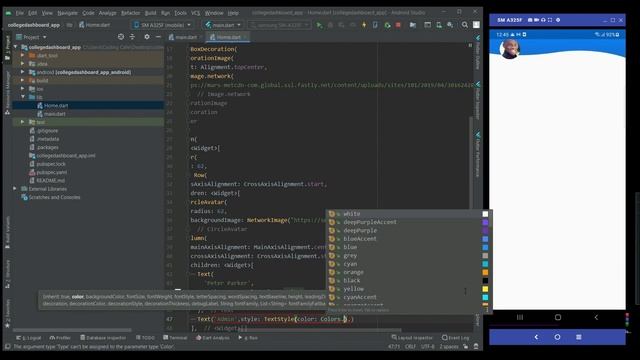Open the Database Inspector tool window
Image resolution: width=640 pixels, height=360 pixels.
click(104, 338)
